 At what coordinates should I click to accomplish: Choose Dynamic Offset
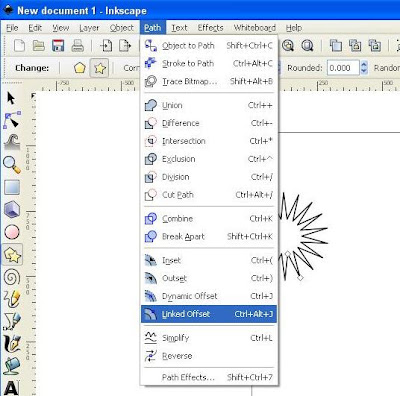pos(209,296)
